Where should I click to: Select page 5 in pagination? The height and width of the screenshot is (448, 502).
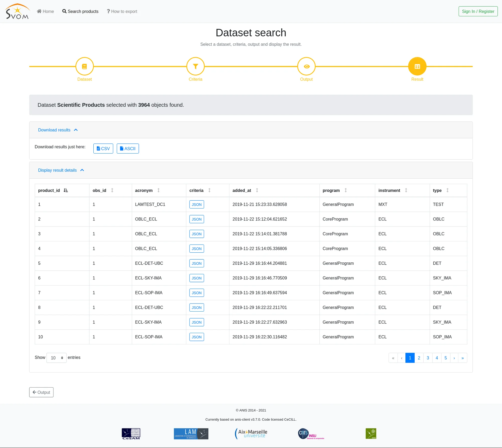[446, 358]
